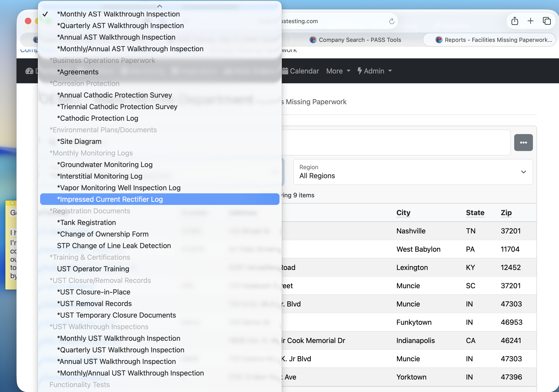Screen dimensions: 559x392
Task: Click the Safari share icon
Action: 514,21
